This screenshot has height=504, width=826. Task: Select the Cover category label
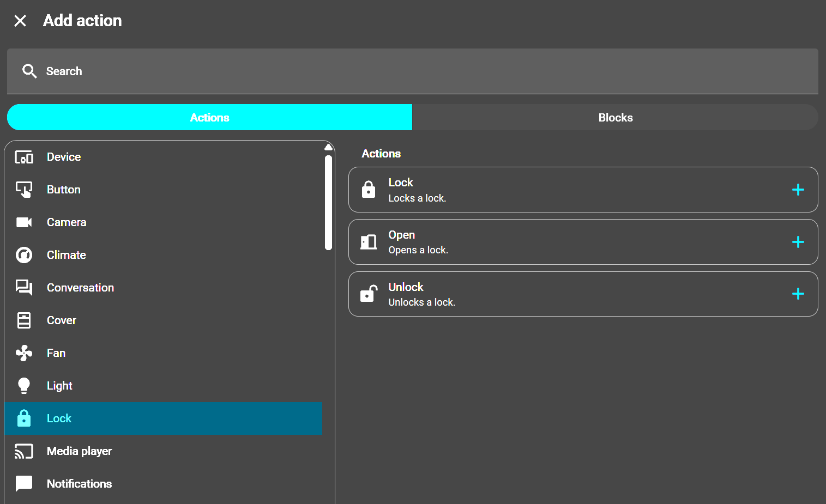[62, 320]
